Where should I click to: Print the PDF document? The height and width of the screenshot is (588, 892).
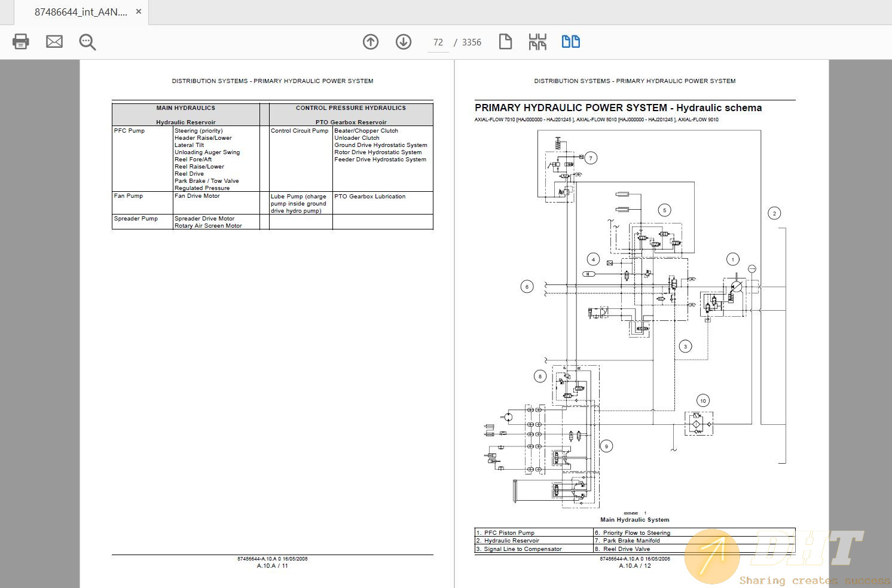pos(20,42)
